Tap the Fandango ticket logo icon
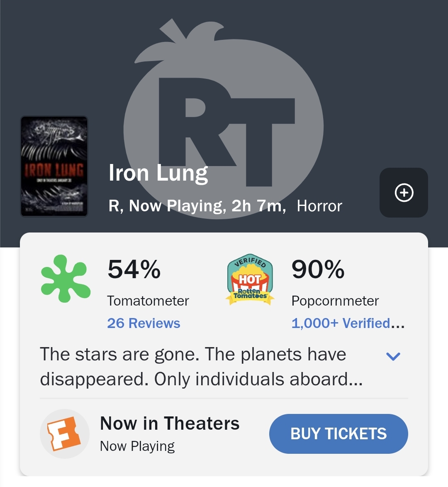This screenshot has height=487, width=448. [64, 434]
